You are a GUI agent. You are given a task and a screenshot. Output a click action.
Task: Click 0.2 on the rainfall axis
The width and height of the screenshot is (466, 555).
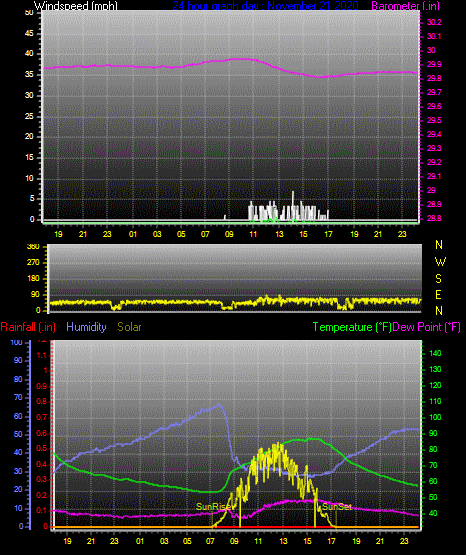42,495
